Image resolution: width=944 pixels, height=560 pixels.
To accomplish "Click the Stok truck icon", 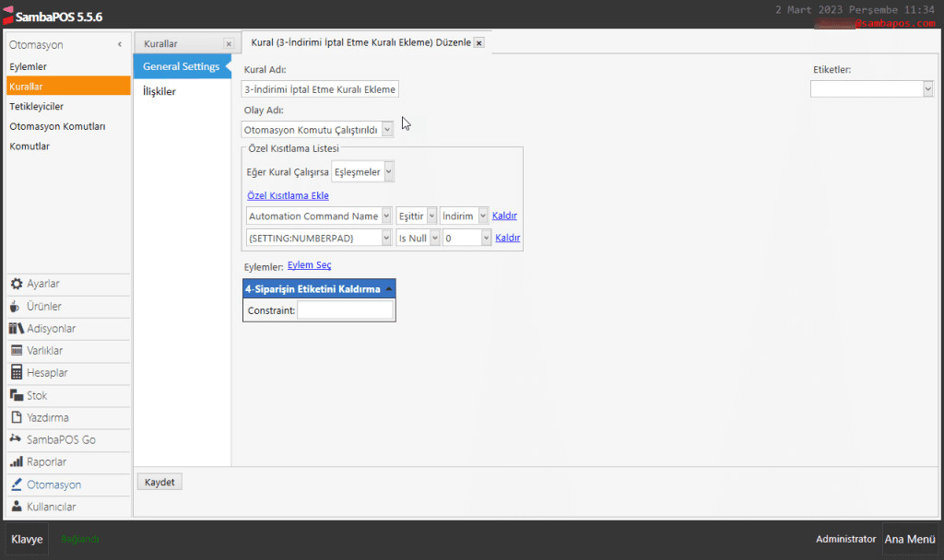I will pyautogui.click(x=17, y=395).
